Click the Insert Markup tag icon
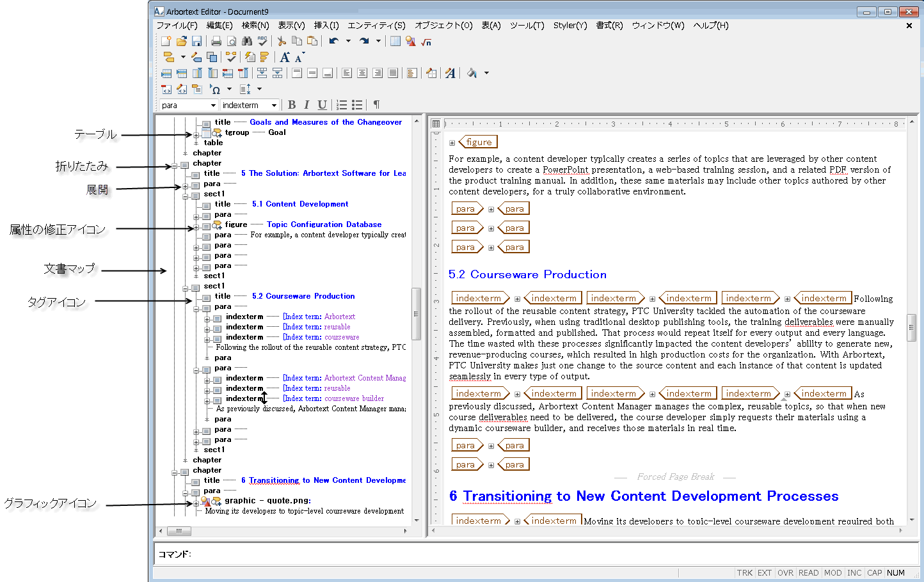The image size is (924, 582). tap(169, 57)
